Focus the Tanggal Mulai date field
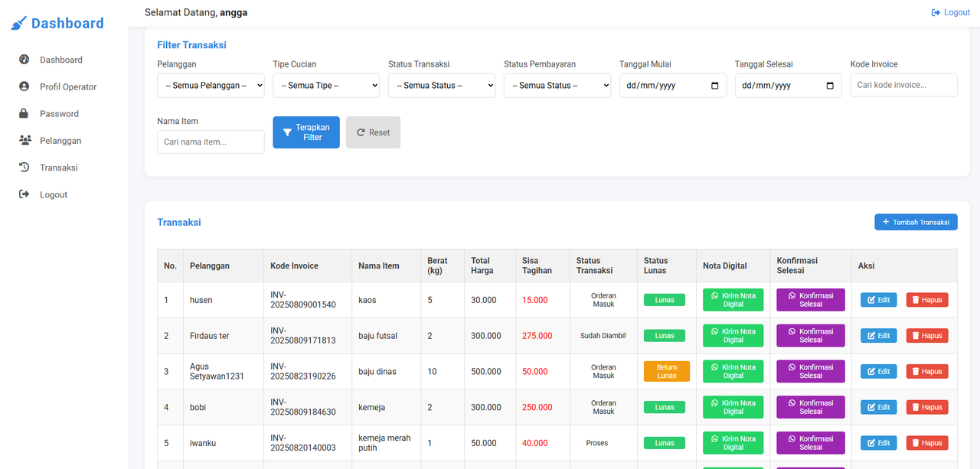This screenshot has height=469, width=980. (673, 86)
